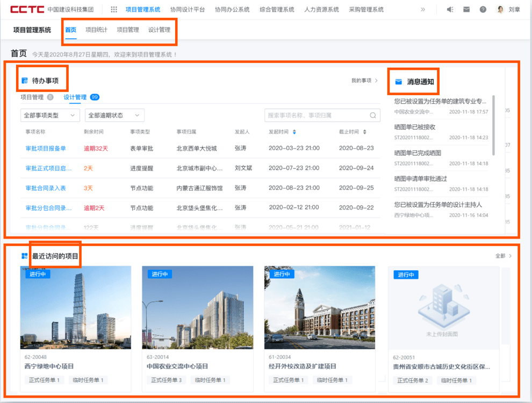Image resolution: width=532 pixels, height=403 pixels.
Task: Expand the 全部事项类型 dropdown
Action: (50, 116)
